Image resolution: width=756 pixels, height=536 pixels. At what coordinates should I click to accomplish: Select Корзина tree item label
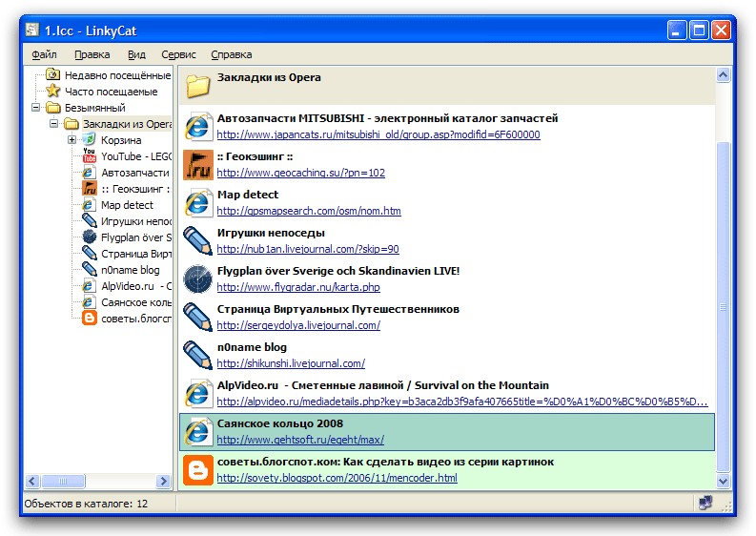click(x=121, y=140)
